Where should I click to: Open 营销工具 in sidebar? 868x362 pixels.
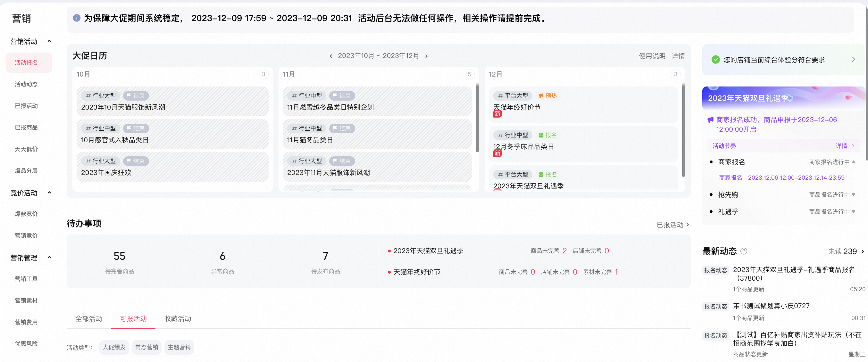(26, 279)
